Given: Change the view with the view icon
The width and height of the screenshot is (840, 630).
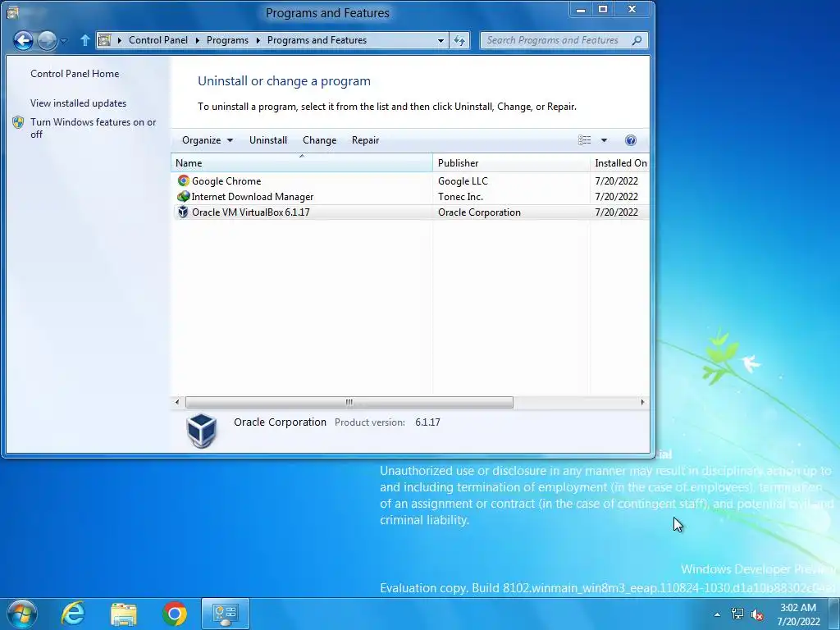Looking at the screenshot, I should [x=584, y=139].
